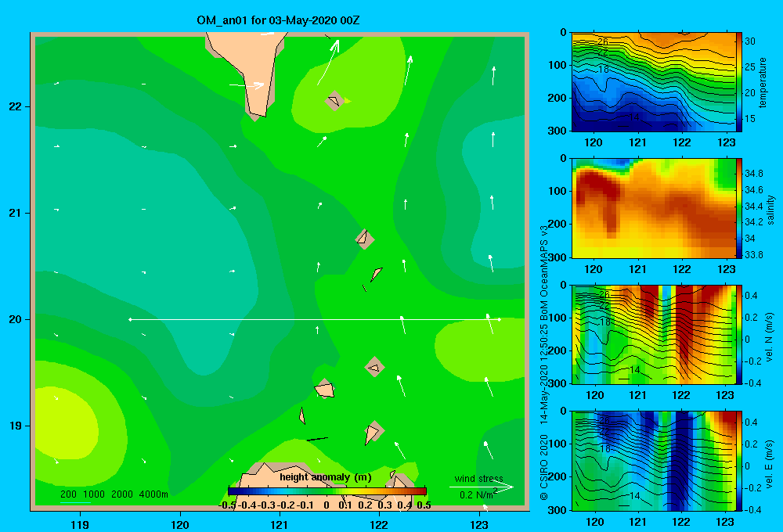The image size is (783, 532).
Task: Select the temperature color scale bar
Action: tap(738, 82)
